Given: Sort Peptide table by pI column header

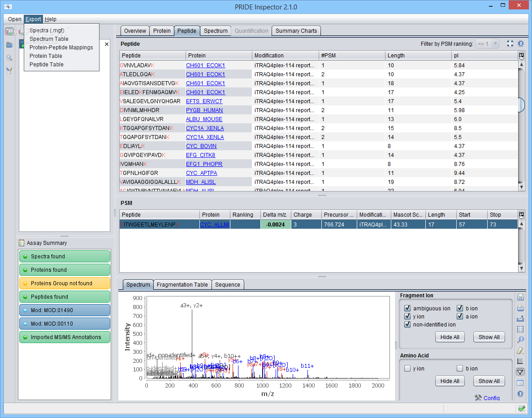Looking at the screenshot, I should (x=484, y=55).
